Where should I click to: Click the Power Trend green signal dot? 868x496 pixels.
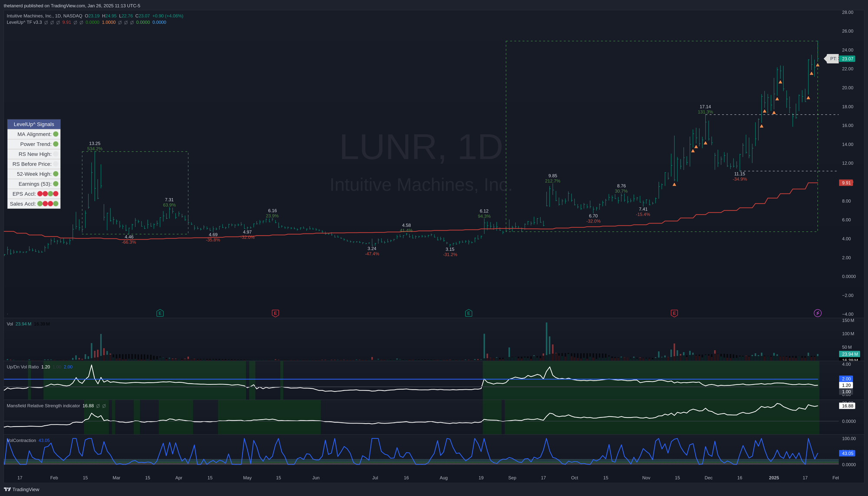56,144
